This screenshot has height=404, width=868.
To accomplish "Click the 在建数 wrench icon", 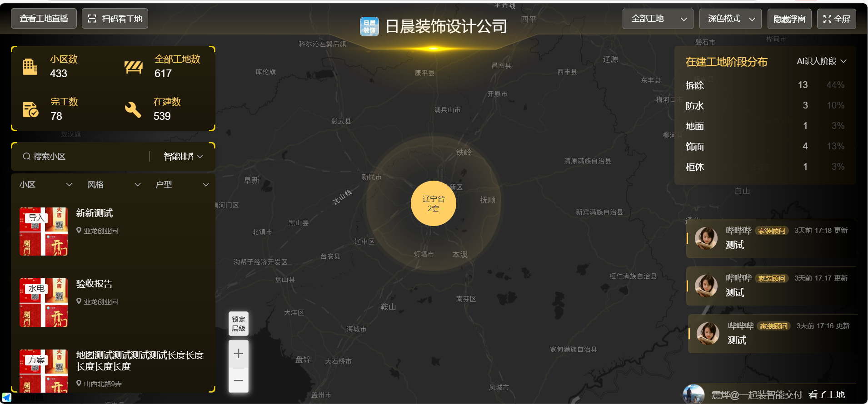I will tap(133, 109).
